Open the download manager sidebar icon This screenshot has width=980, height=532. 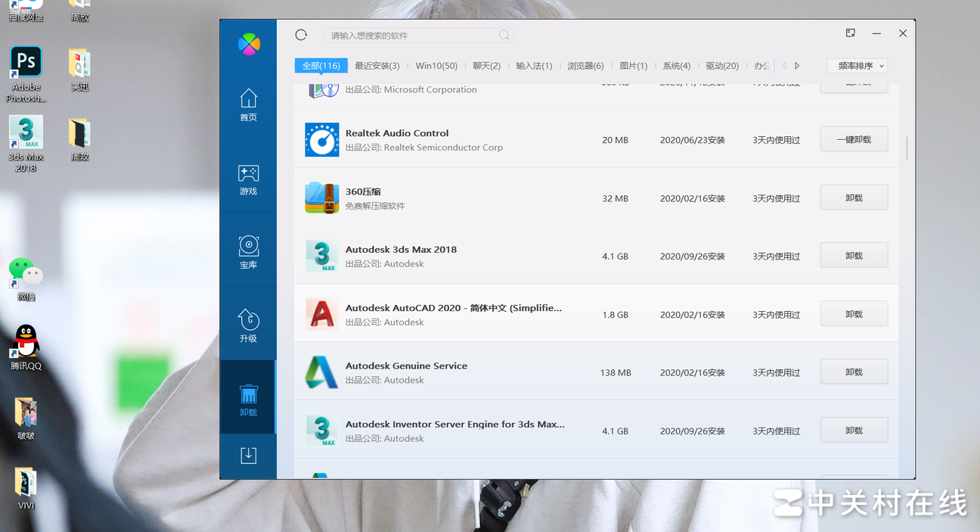(x=248, y=455)
